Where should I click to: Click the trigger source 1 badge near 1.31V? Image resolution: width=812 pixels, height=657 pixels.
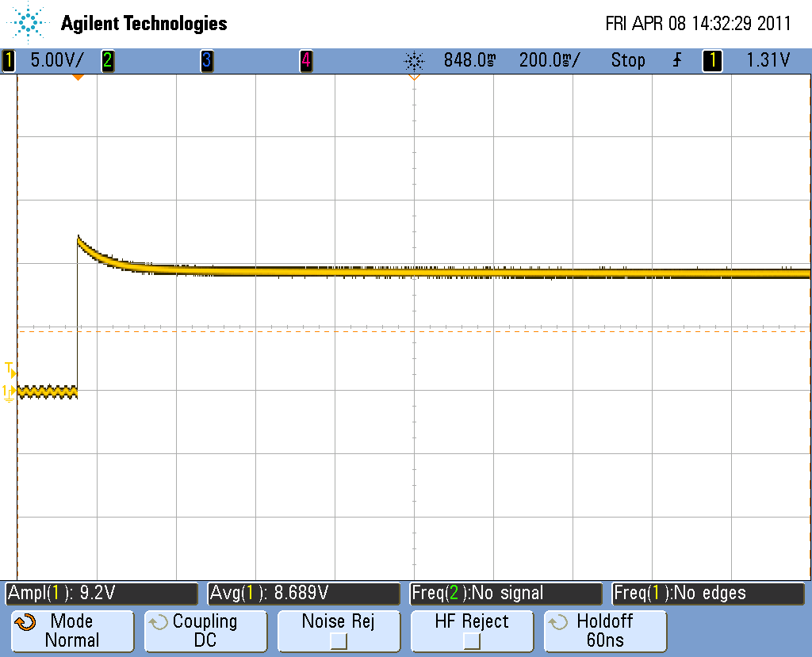[712, 60]
